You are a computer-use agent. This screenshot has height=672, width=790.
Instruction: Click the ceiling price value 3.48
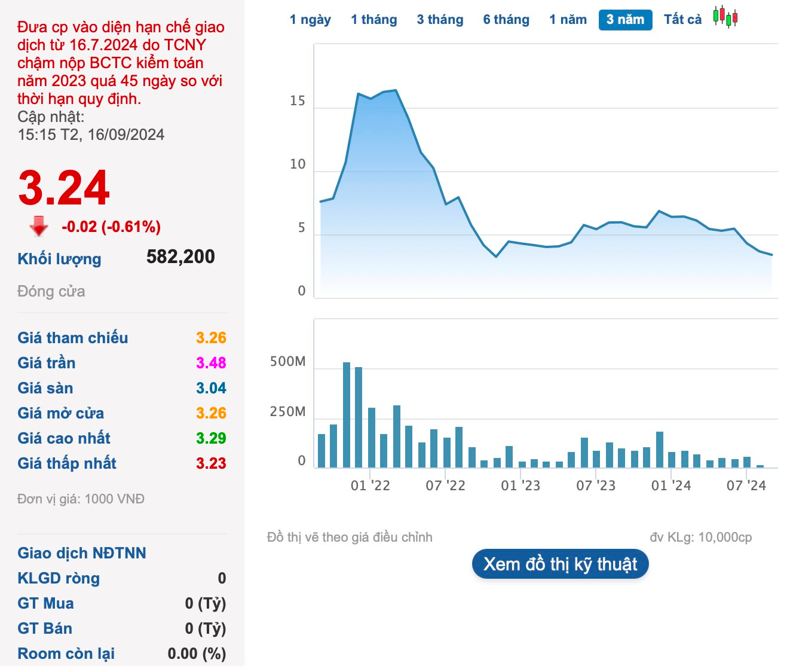[211, 363]
